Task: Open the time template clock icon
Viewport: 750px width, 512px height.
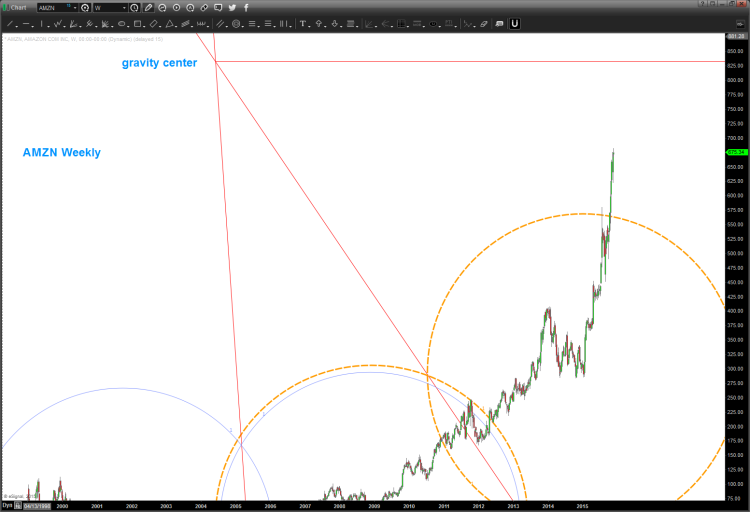Action: pyautogui.click(x=134, y=8)
